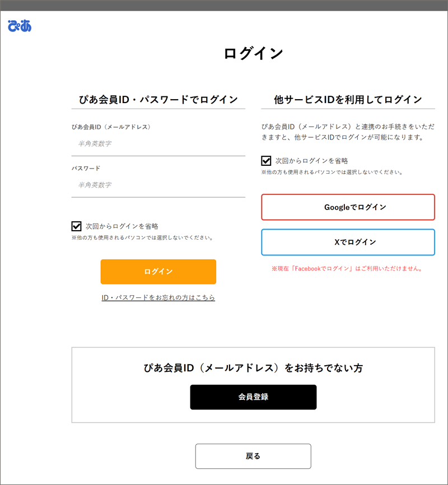Focus the ぴあ会員ID email input field
This screenshot has width=448, height=485.
(158, 144)
